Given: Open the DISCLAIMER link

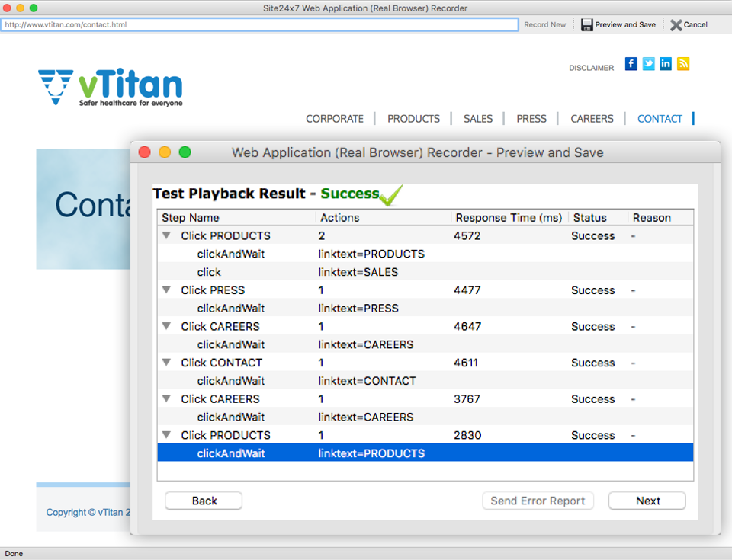Looking at the screenshot, I should click(592, 68).
